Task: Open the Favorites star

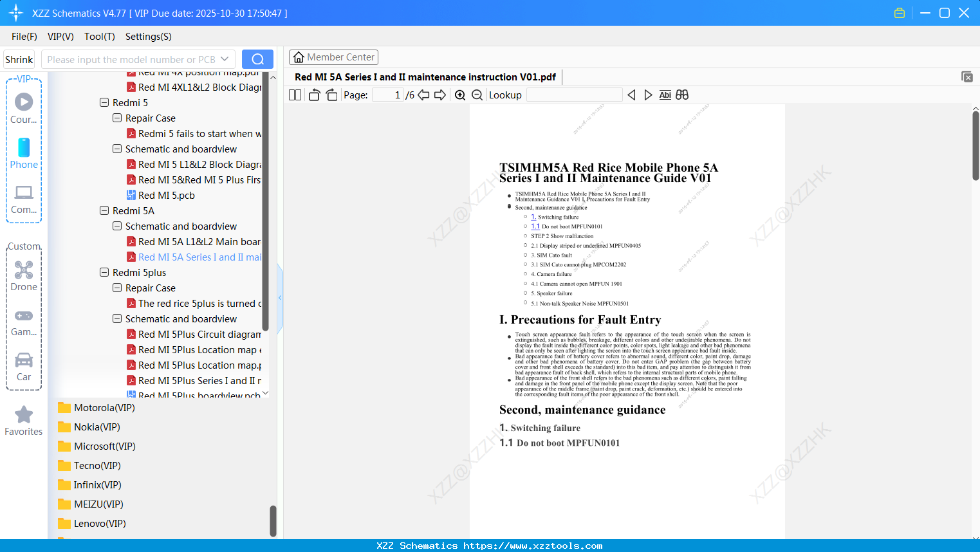Action: [24, 421]
